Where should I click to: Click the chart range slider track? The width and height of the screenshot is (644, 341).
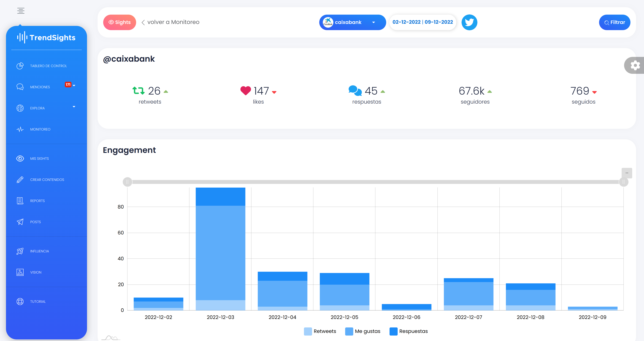tap(375, 182)
